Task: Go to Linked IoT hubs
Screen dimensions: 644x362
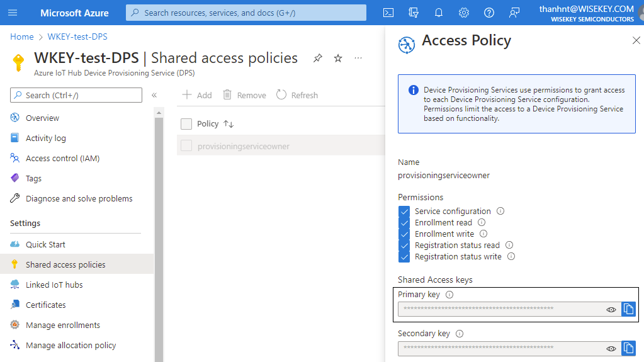Action: [x=54, y=285]
